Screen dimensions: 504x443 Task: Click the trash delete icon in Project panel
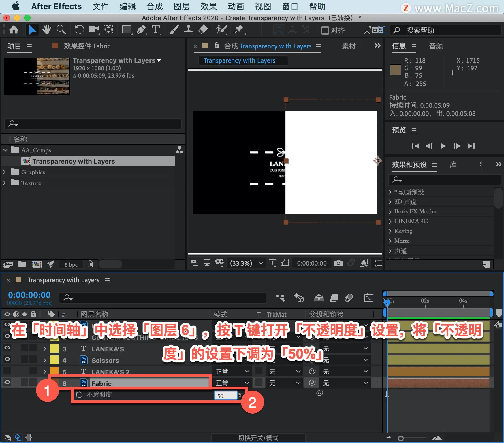pyautogui.click(x=90, y=264)
